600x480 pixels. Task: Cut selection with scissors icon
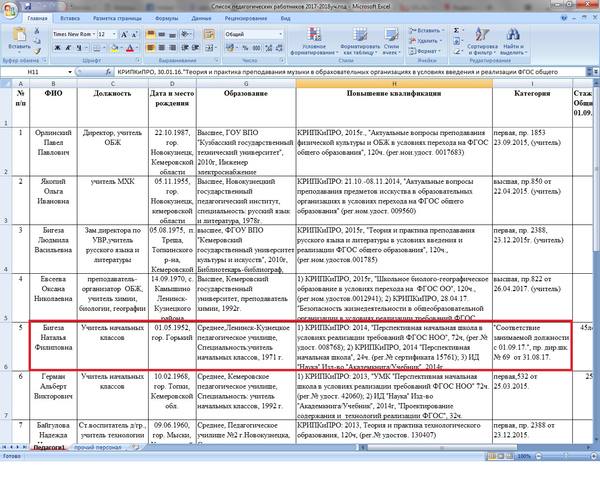coord(37,31)
